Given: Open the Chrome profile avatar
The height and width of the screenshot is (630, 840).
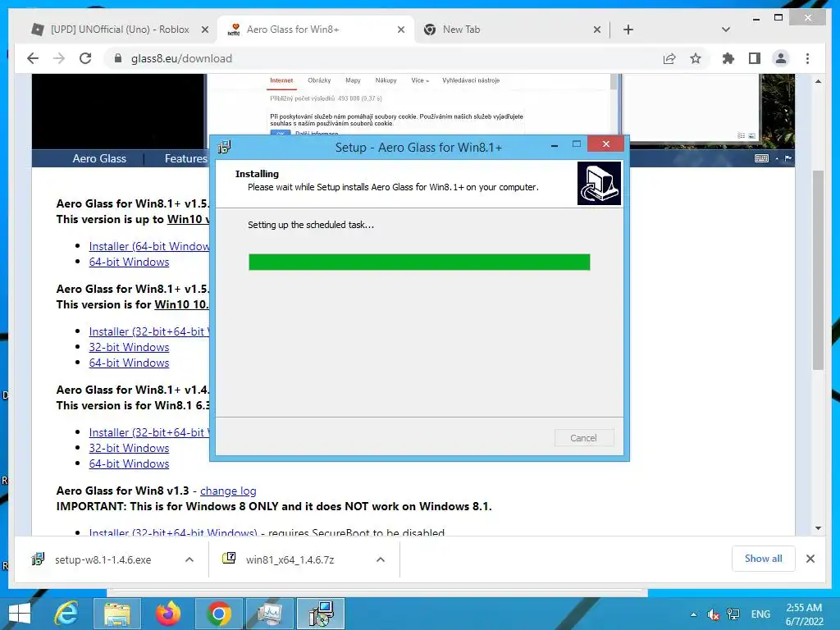Looking at the screenshot, I should pos(781,58).
